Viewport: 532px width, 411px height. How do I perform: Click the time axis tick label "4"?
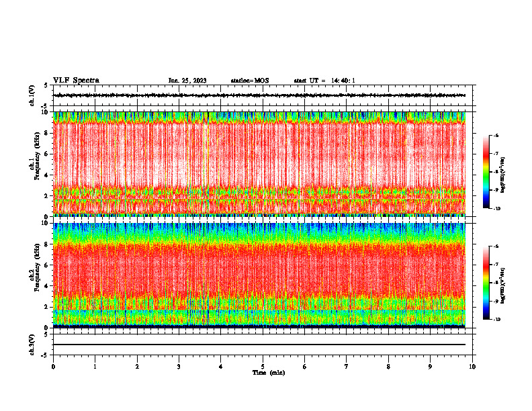coord(221,367)
